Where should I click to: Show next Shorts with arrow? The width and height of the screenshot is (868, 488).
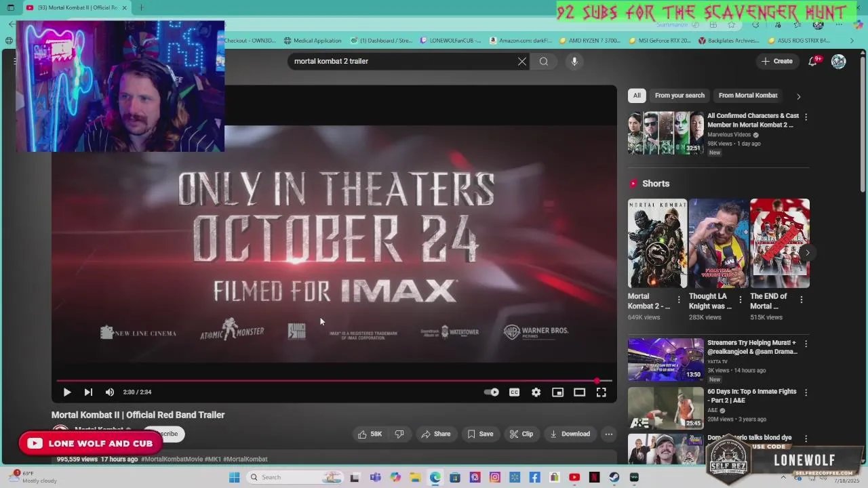807,252
